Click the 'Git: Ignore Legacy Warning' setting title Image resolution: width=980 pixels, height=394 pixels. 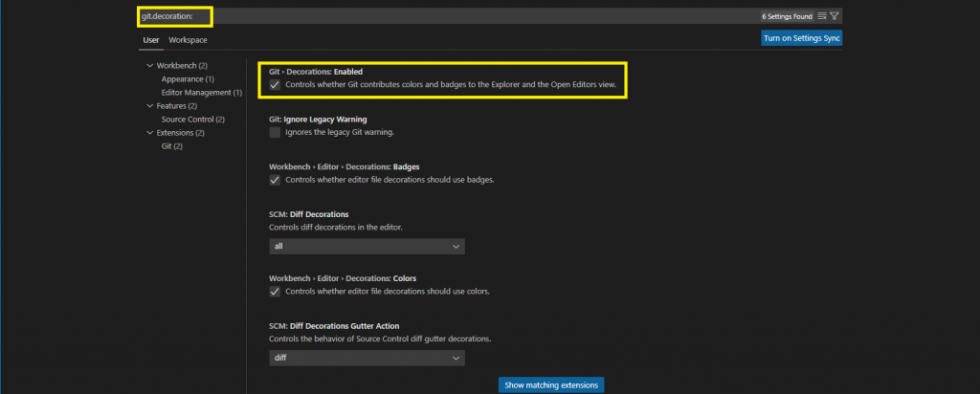(x=318, y=120)
